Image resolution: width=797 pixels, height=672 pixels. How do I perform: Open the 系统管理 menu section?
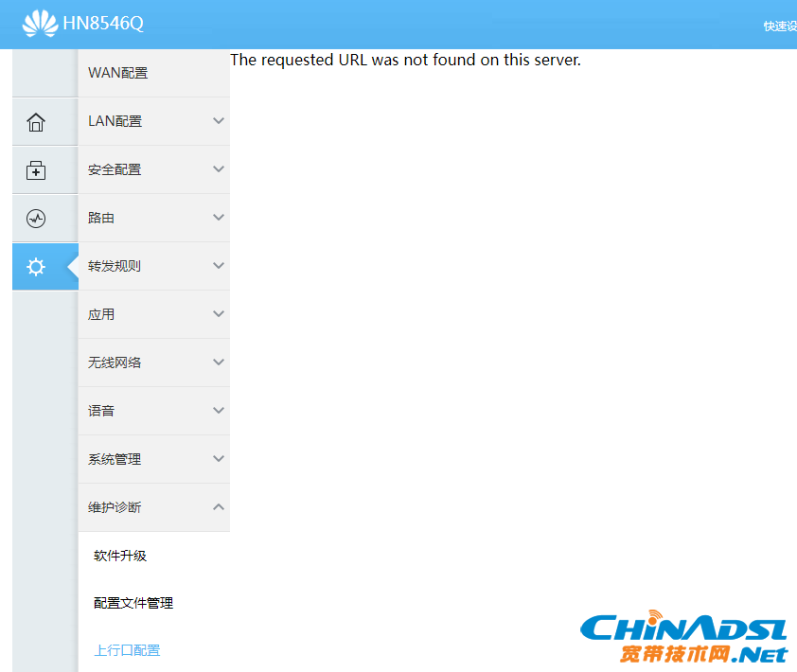[154, 460]
